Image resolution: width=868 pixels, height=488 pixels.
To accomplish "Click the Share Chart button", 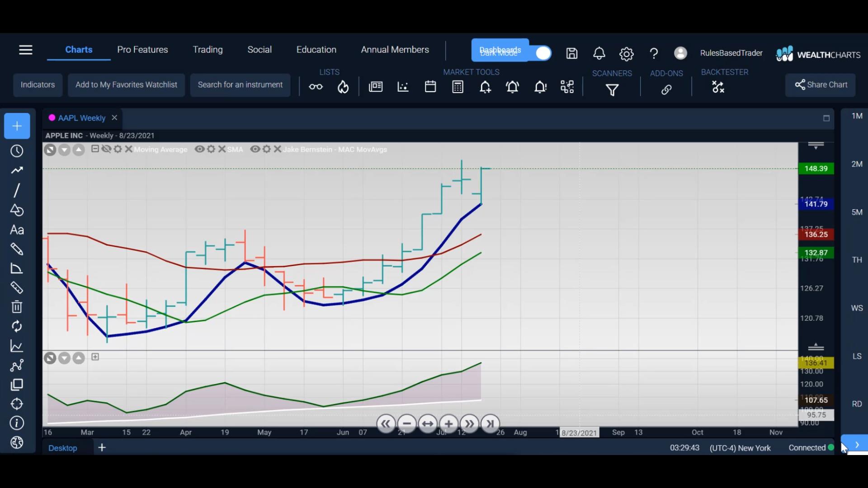I will pos(821,85).
